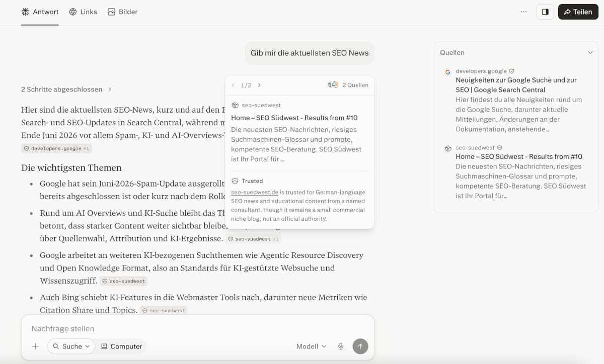This screenshot has width=604, height=364.
Task: Open 'Home – SEO Südwest' link in Quellen
Action: tap(519, 156)
